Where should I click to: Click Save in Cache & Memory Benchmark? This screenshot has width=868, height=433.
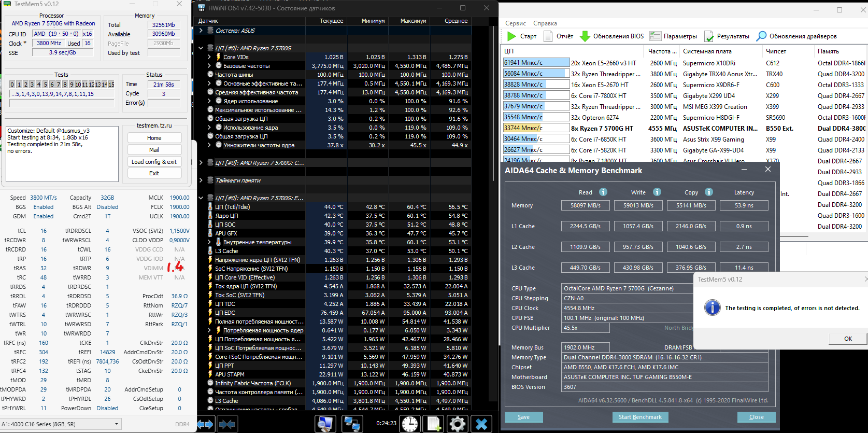point(524,417)
